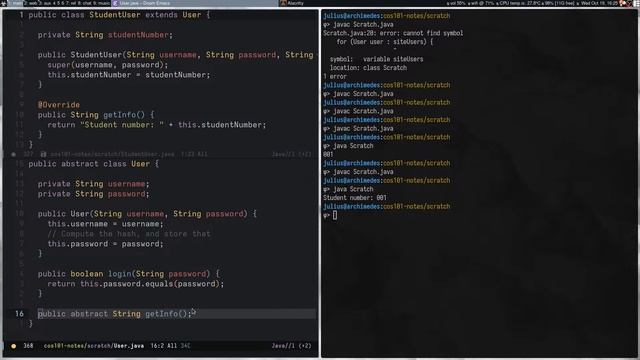Click "this.username = username;" line
Image resolution: width=640 pixels, height=360 pixels.
coord(105,224)
